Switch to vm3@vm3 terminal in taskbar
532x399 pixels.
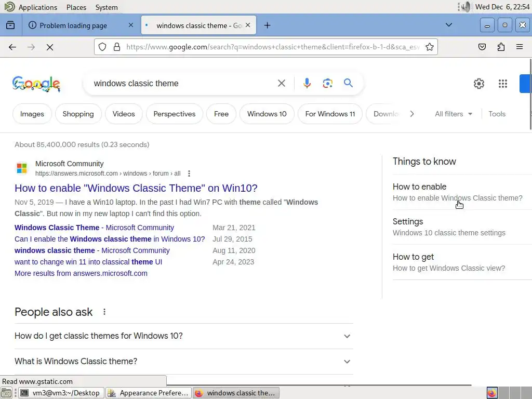coord(61,393)
